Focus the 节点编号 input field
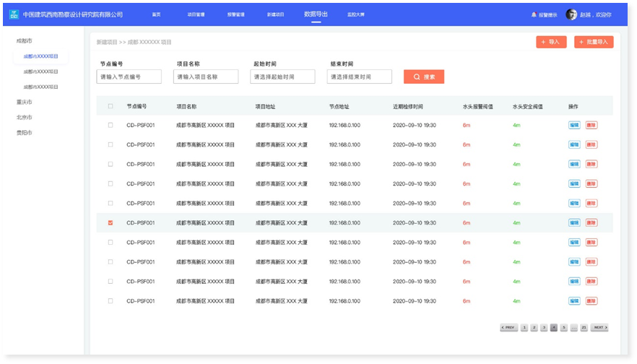The width and height of the screenshot is (637, 364). pyautogui.click(x=129, y=77)
